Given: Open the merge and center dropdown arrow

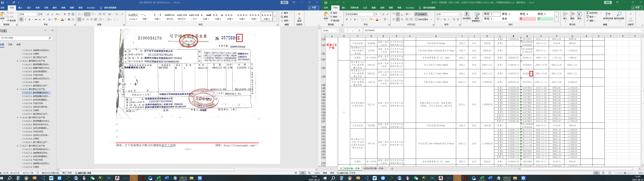Looking at the screenshot, I should coord(432,20).
